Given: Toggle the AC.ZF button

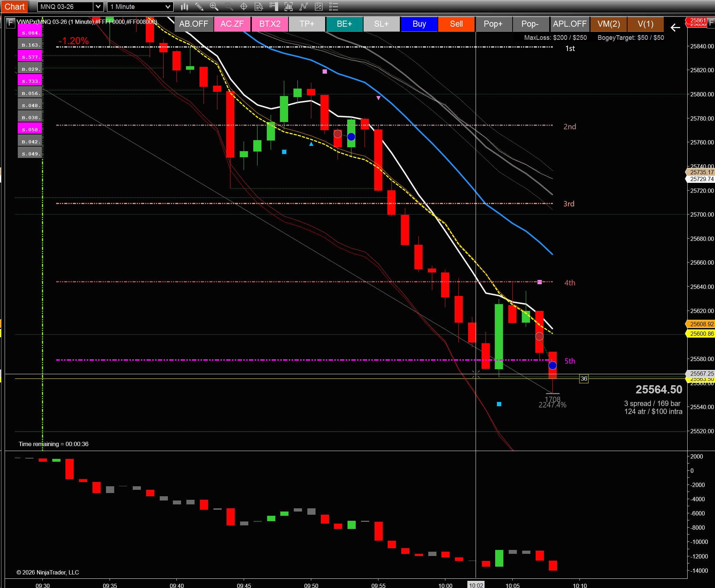Looking at the screenshot, I should tap(232, 24).
